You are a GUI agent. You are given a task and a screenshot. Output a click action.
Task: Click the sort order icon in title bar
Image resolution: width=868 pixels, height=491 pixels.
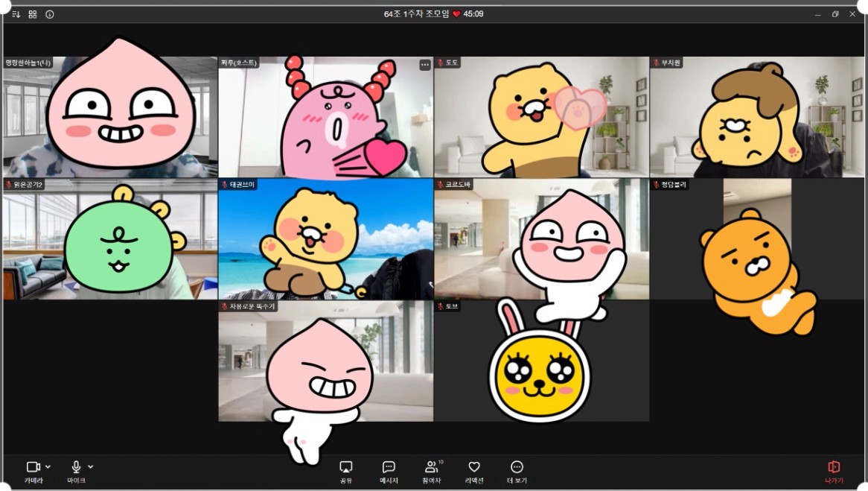[16, 14]
